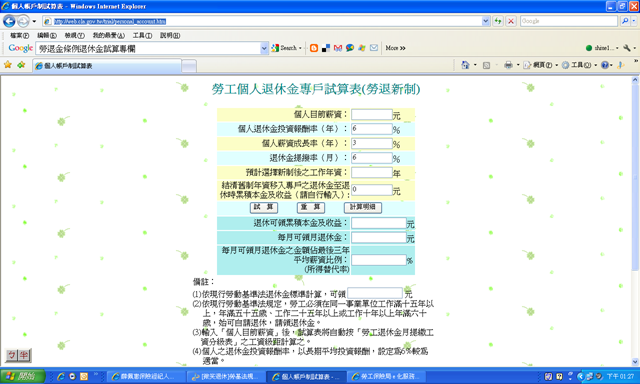Click the 個人薪資成長率 (年) field
Image resolution: width=640 pixels, height=384 pixels.
point(371,143)
